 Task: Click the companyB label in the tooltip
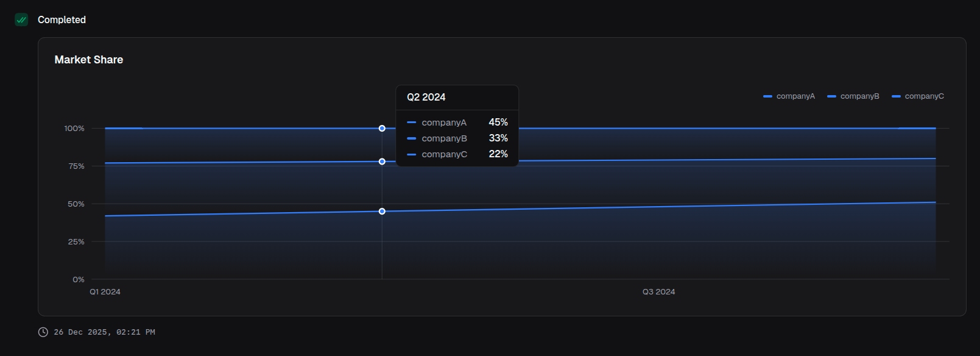tap(444, 138)
